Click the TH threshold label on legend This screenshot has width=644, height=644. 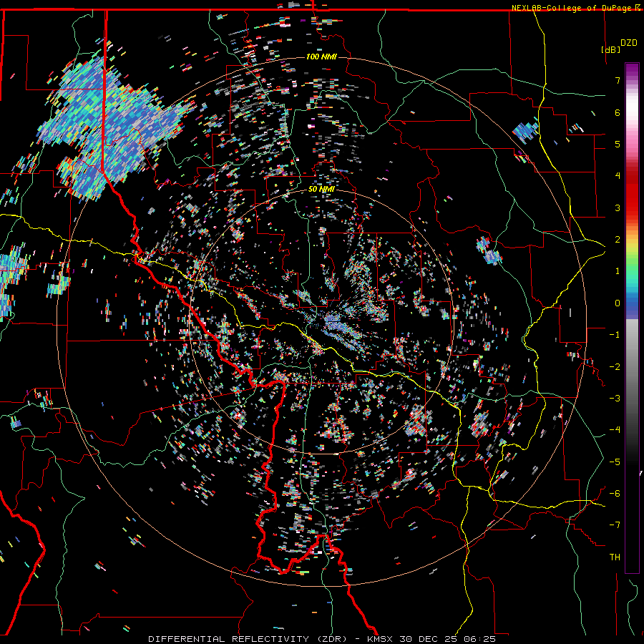(x=615, y=557)
